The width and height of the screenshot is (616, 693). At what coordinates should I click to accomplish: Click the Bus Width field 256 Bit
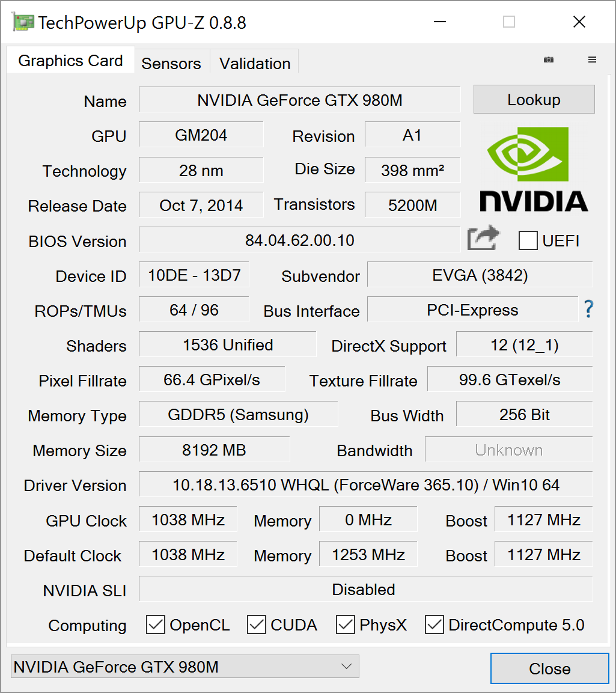point(525,415)
